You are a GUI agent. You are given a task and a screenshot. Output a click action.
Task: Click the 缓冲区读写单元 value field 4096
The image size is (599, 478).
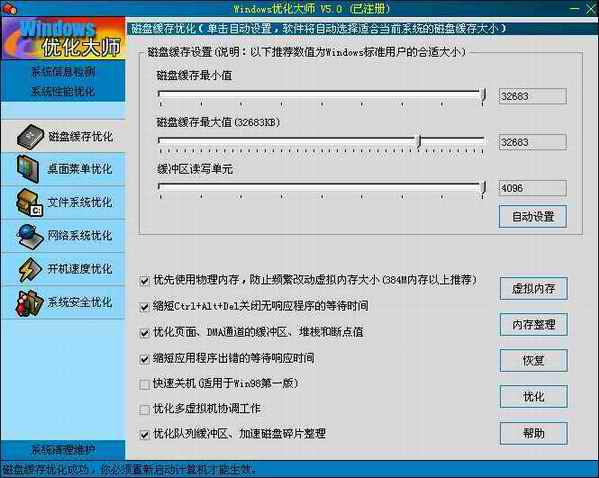[x=533, y=188]
